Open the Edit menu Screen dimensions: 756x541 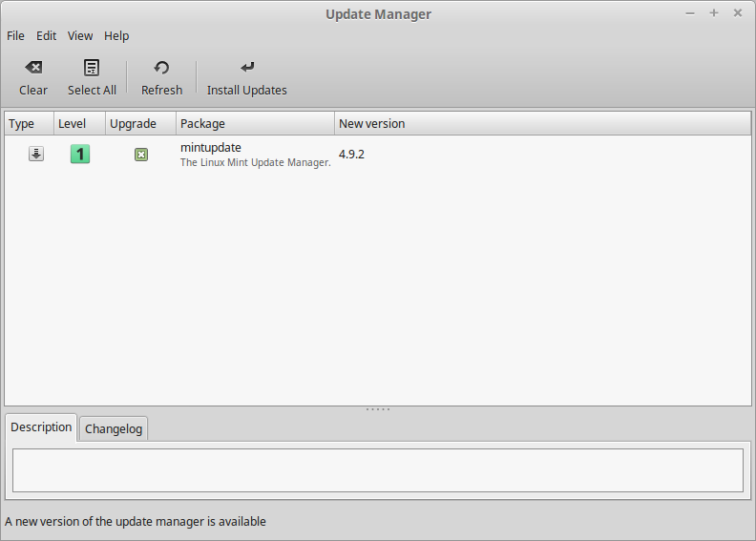click(46, 35)
